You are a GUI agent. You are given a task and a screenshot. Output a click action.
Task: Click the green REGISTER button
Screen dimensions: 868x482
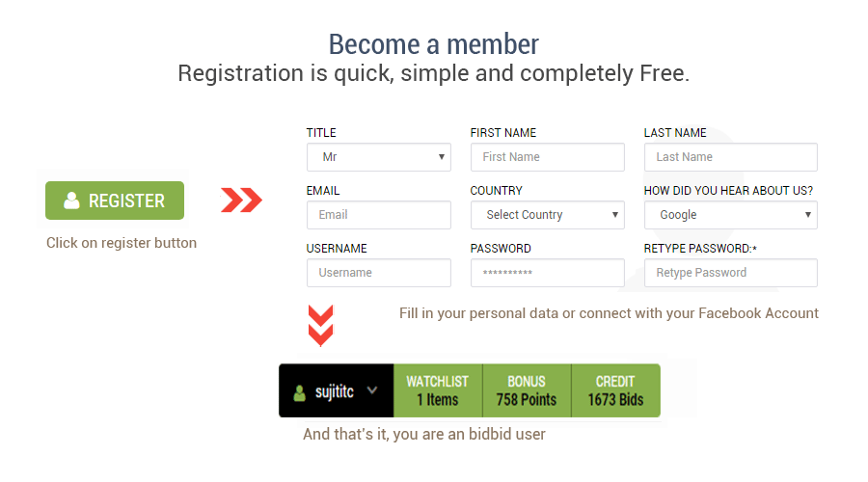pyautogui.click(x=115, y=201)
